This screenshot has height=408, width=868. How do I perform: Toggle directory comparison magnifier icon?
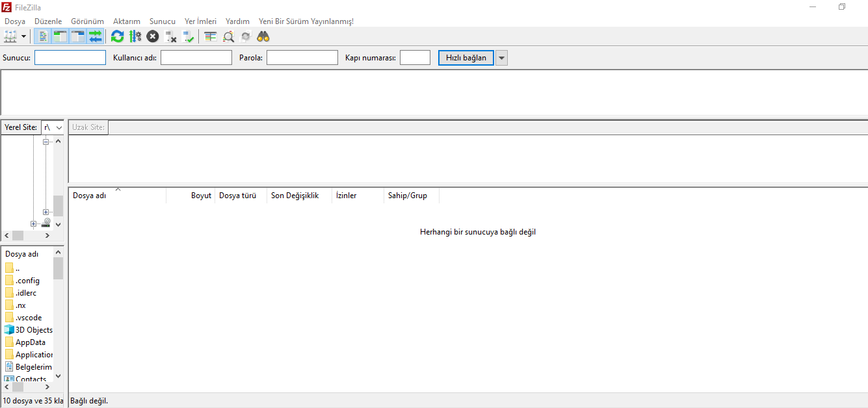[228, 36]
